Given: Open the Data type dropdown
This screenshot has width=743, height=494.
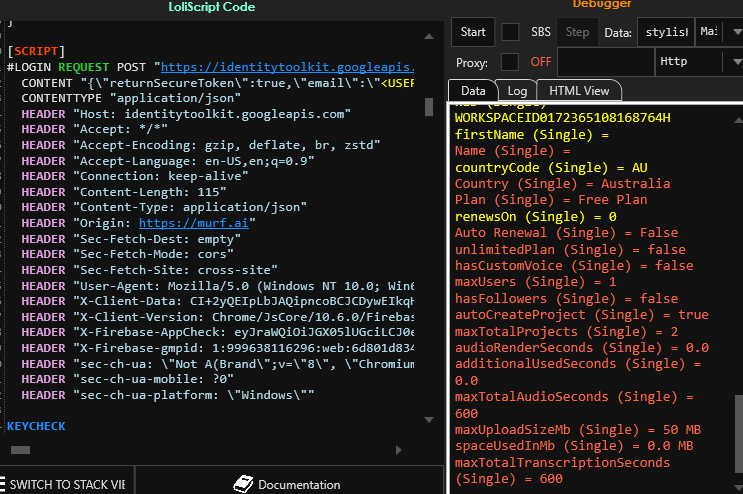Looking at the screenshot, I should pos(719,32).
